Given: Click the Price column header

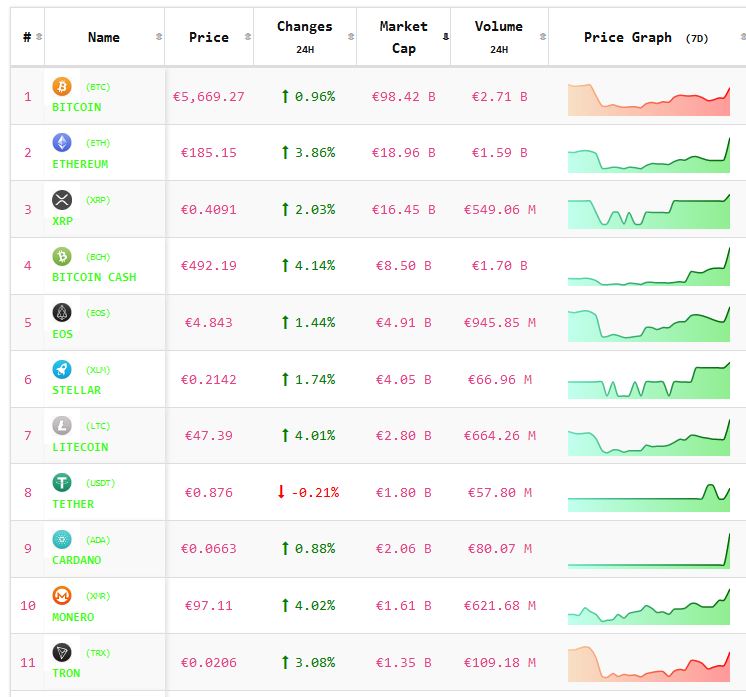Looking at the screenshot, I should [208, 37].
